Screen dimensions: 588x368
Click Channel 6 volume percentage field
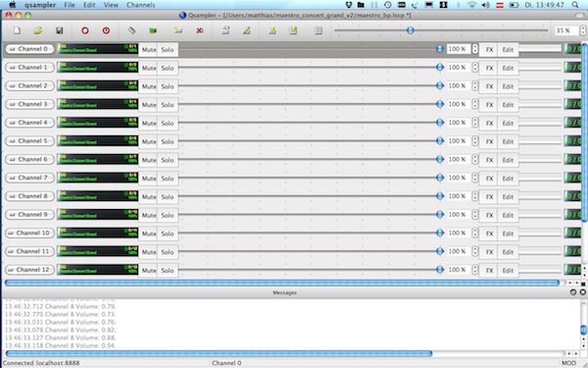pyautogui.click(x=459, y=159)
